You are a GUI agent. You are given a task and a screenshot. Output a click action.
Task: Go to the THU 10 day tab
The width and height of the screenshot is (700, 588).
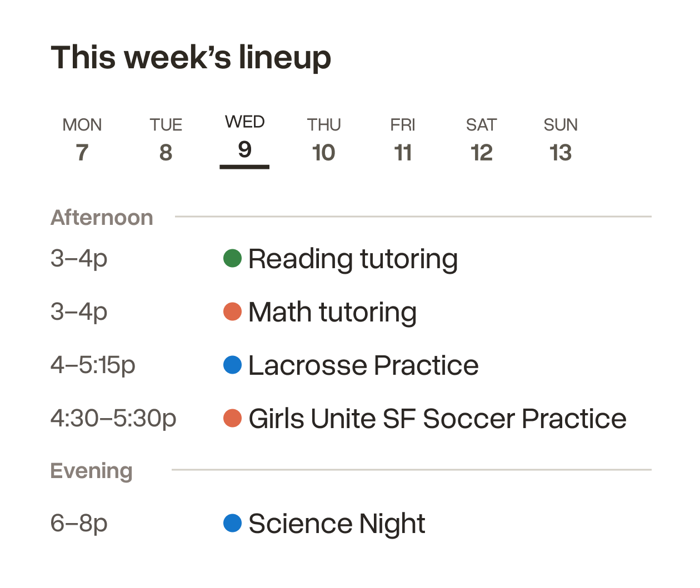point(324,139)
